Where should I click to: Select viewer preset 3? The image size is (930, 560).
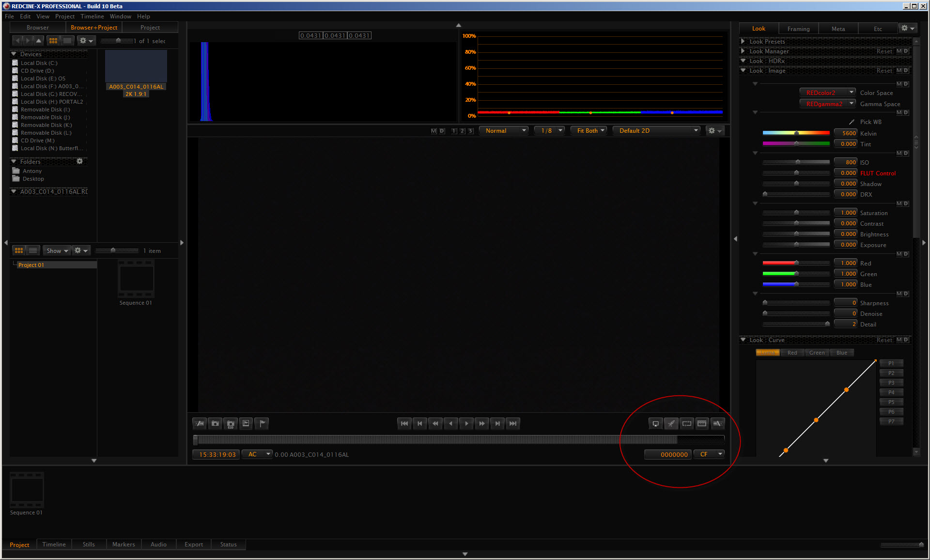click(x=470, y=131)
